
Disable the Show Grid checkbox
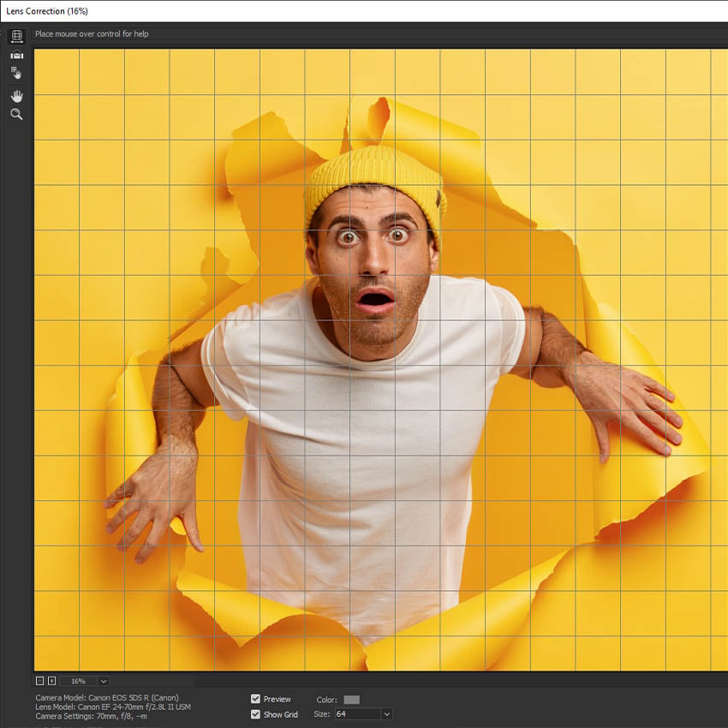(x=255, y=714)
